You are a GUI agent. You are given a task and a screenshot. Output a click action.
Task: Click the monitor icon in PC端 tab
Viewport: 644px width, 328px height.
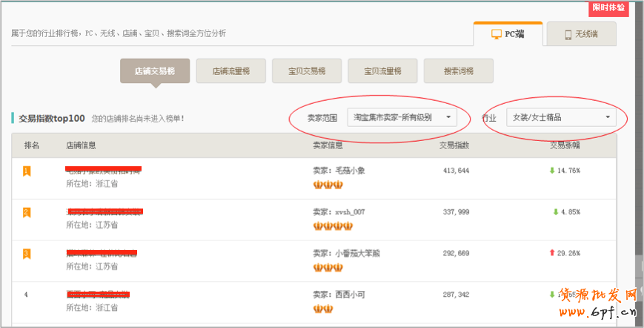[497, 34]
